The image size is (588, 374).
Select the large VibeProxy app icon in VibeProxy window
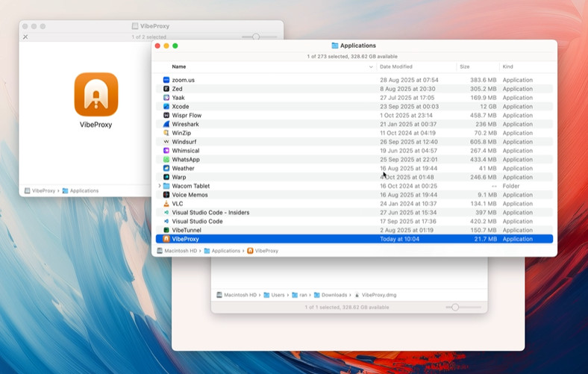[96, 94]
